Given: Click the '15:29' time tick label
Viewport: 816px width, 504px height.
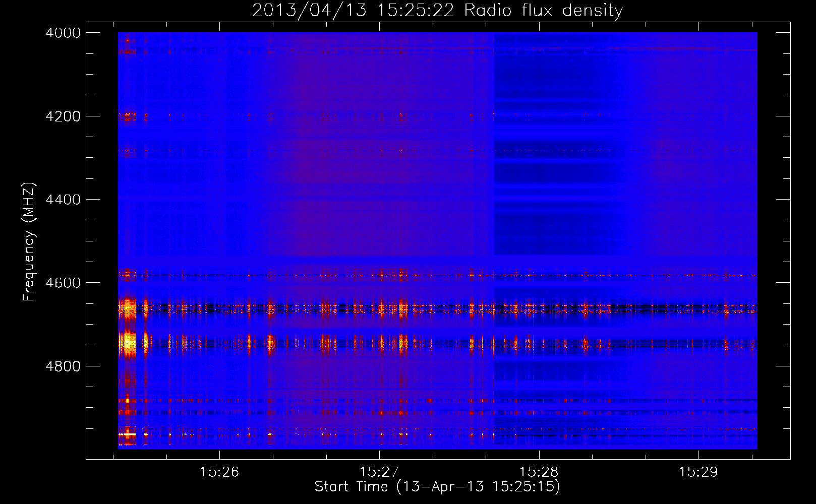Looking at the screenshot, I should pyautogui.click(x=698, y=472).
